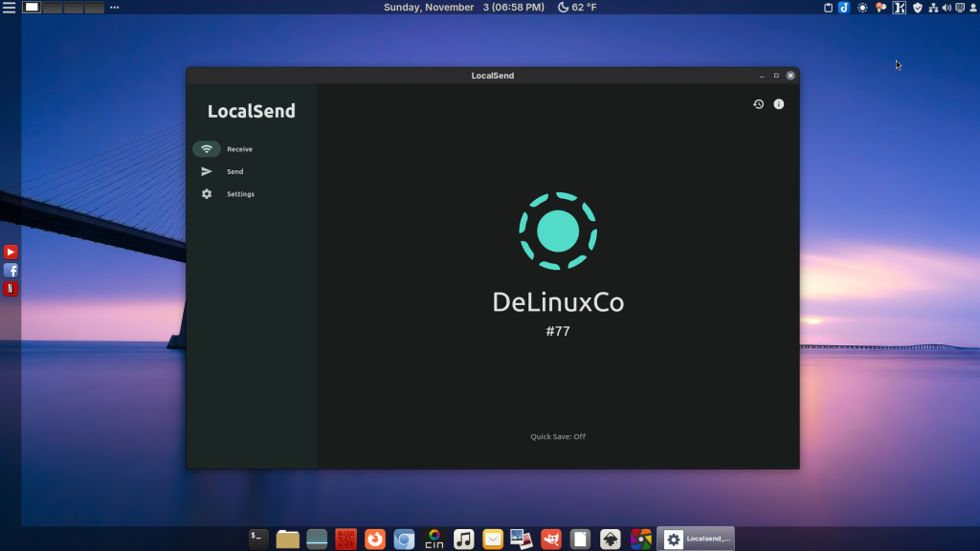Launch Inkscape from the dock

pos(610,540)
